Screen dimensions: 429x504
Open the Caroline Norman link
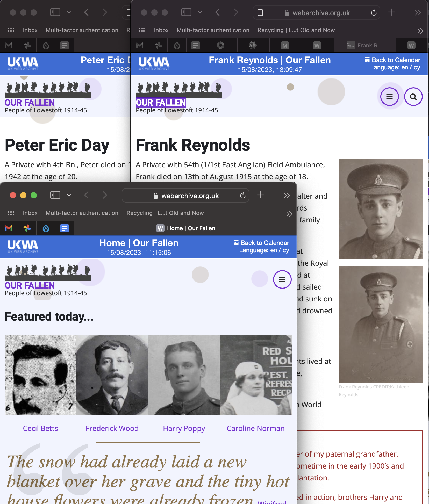256,428
